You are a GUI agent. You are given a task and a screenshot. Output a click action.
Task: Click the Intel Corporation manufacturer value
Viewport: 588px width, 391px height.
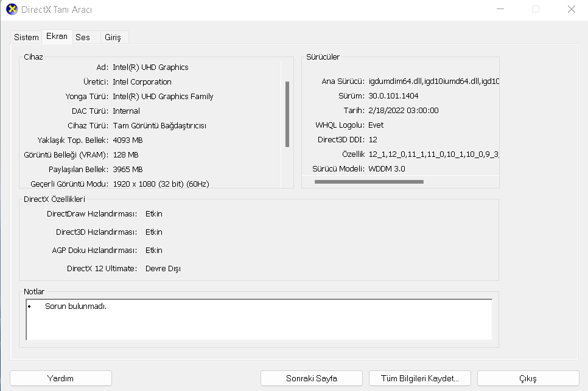click(x=142, y=82)
